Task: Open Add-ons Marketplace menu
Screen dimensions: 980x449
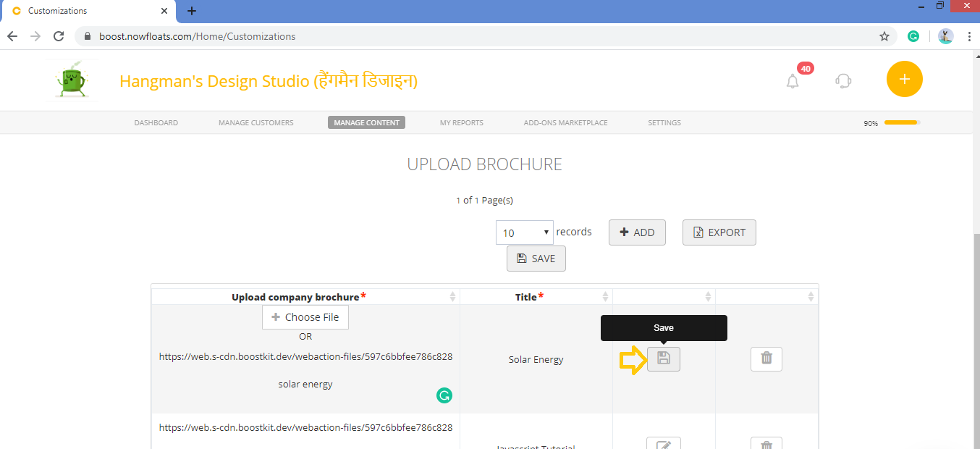Action: coord(566,123)
